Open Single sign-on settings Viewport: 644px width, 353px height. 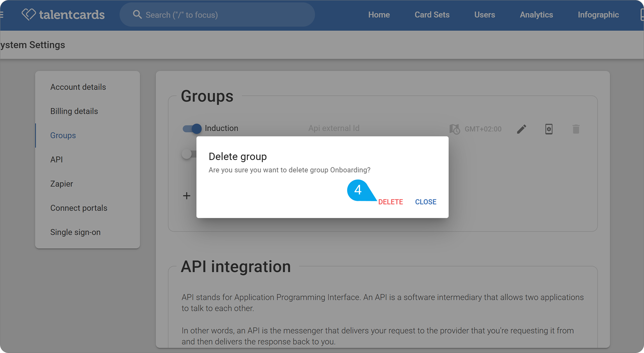(75, 232)
